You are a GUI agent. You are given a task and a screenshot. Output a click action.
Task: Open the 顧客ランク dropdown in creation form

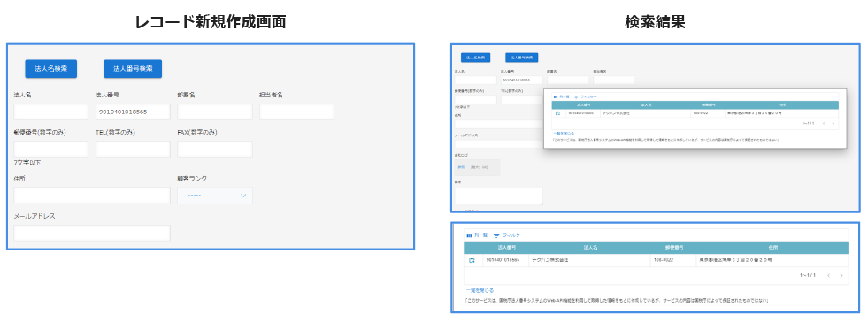(x=215, y=196)
